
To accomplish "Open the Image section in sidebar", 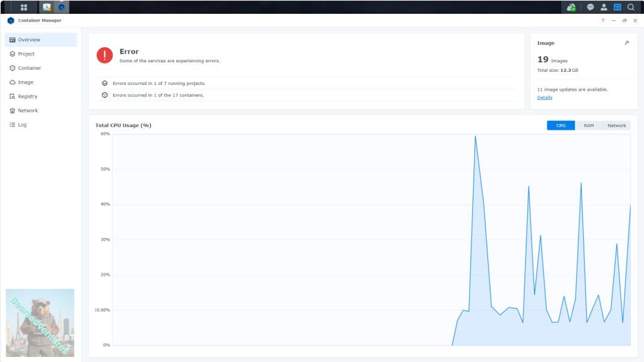I will click(x=25, y=82).
